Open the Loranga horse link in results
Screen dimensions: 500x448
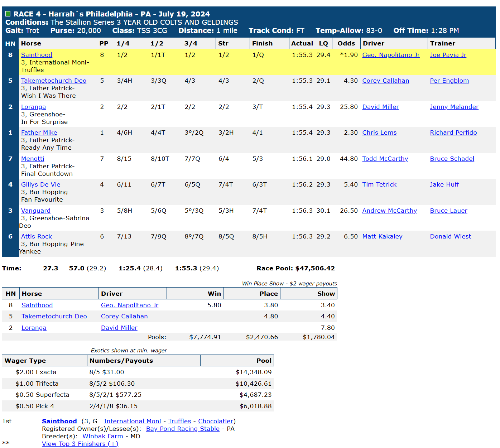(x=33, y=107)
